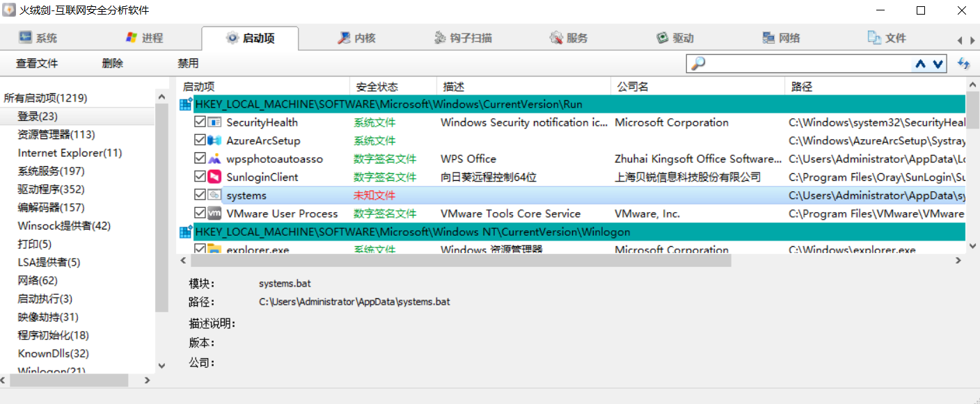The image size is (980, 404).
Task: Select 驱动程序(352) category
Action: pos(51,189)
